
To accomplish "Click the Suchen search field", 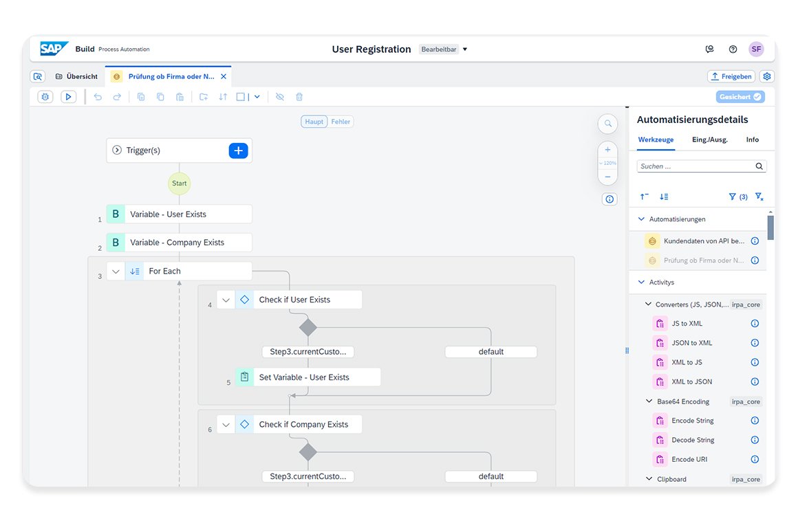I will point(696,166).
